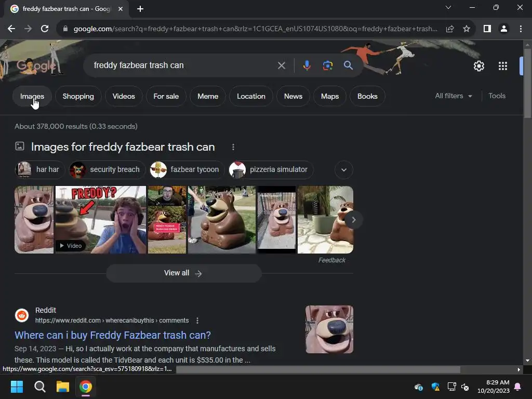Share this page from address bar

pyautogui.click(x=450, y=29)
